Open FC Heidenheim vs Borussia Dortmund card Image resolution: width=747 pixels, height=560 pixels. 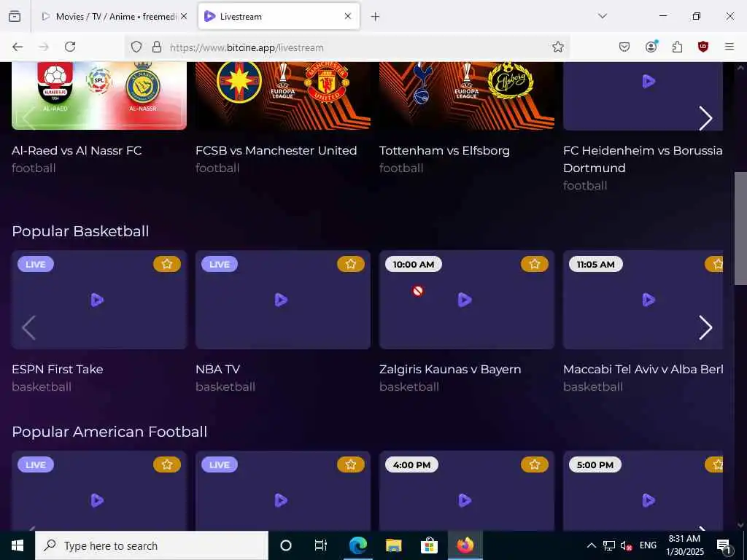click(643, 96)
